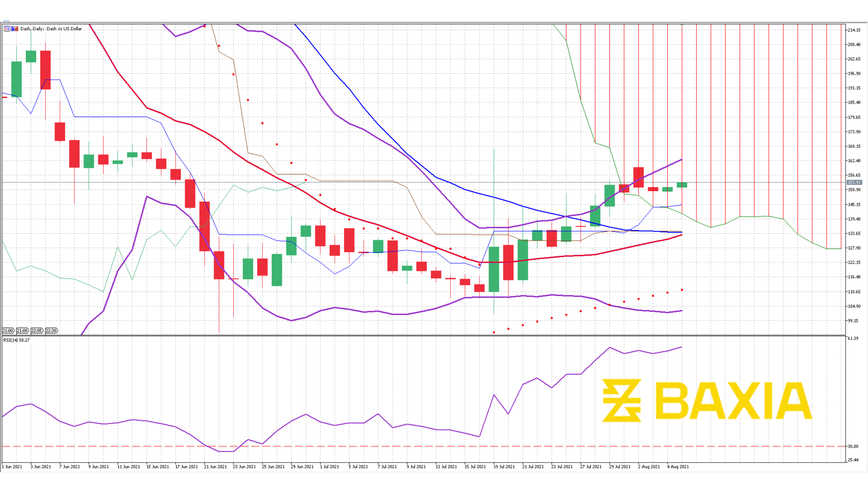Click the 13 Jul 2021 date label

tap(446, 467)
